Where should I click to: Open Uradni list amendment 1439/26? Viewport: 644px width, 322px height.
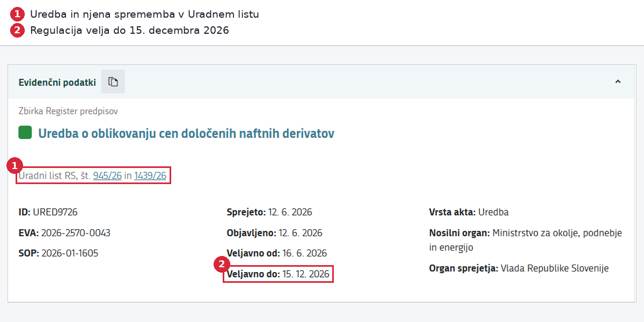point(150,175)
